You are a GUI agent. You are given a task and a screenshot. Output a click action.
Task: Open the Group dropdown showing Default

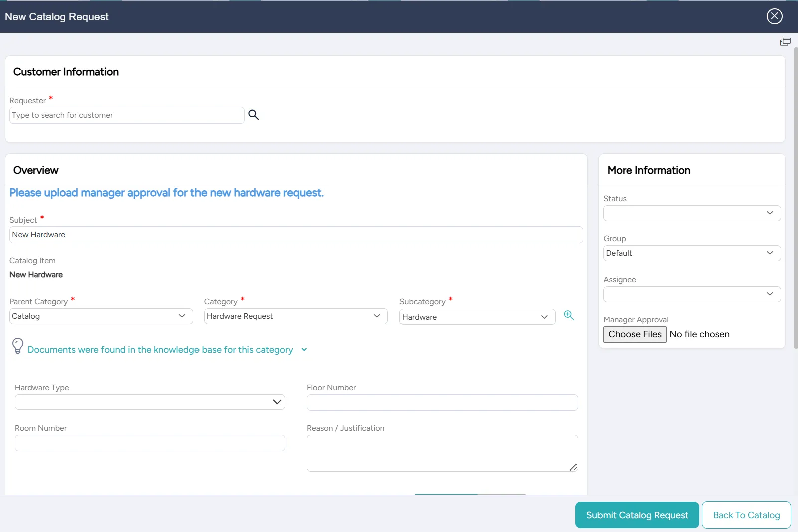click(x=692, y=253)
